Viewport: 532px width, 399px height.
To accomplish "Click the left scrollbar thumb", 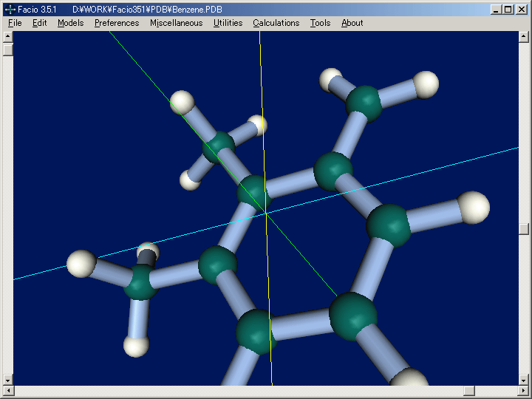I will (8, 50).
